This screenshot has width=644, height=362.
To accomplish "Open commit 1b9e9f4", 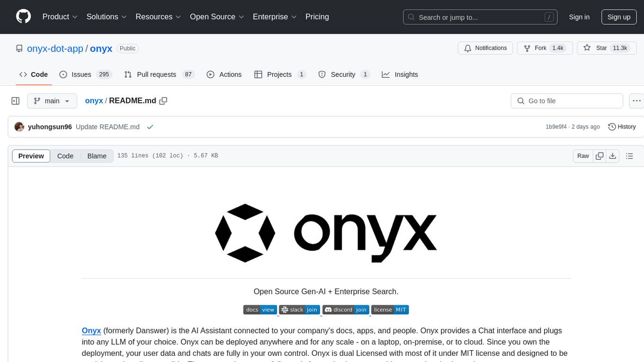I will click(x=555, y=127).
